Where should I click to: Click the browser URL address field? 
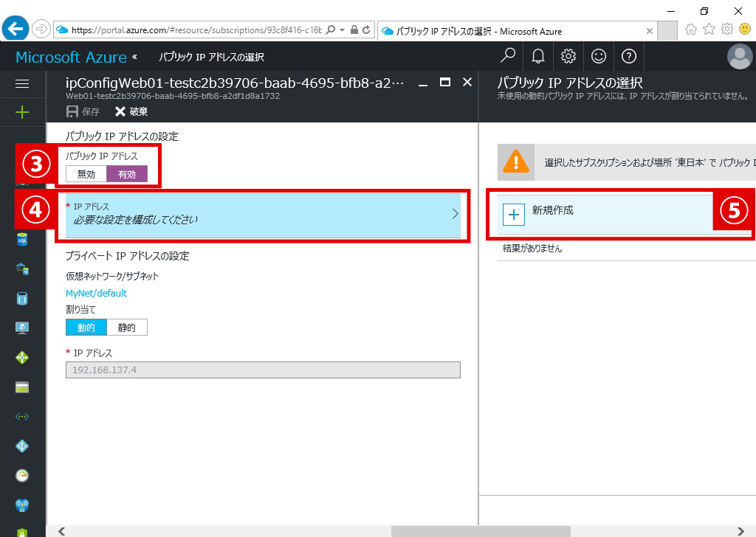point(196,30)
